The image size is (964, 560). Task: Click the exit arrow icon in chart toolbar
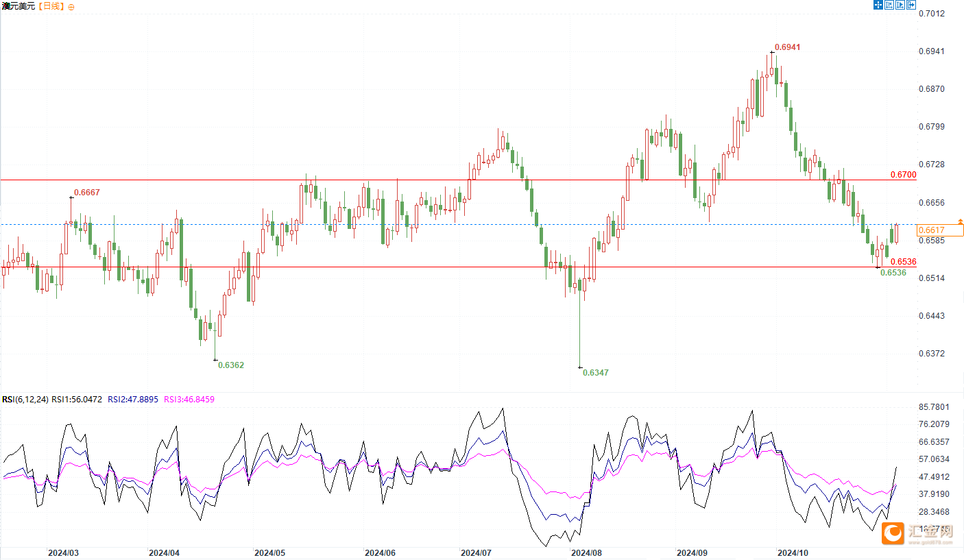click(911, 5)
